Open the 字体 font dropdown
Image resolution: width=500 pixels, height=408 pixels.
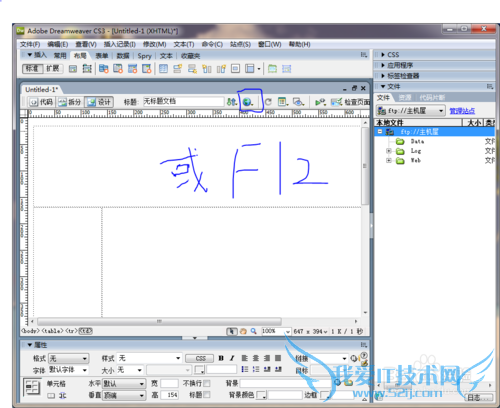[69, 370]
